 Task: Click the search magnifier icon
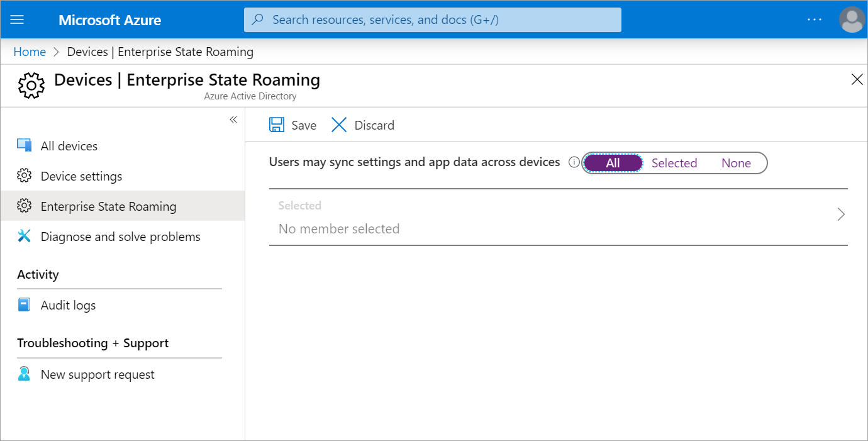pyautogui.click(x=257, y=20)
